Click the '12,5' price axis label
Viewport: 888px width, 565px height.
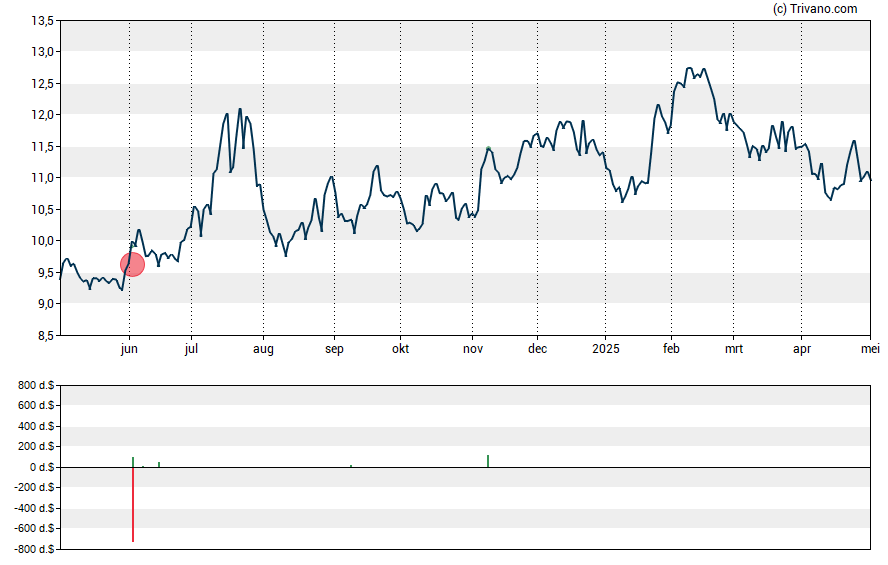click(42, 84)
